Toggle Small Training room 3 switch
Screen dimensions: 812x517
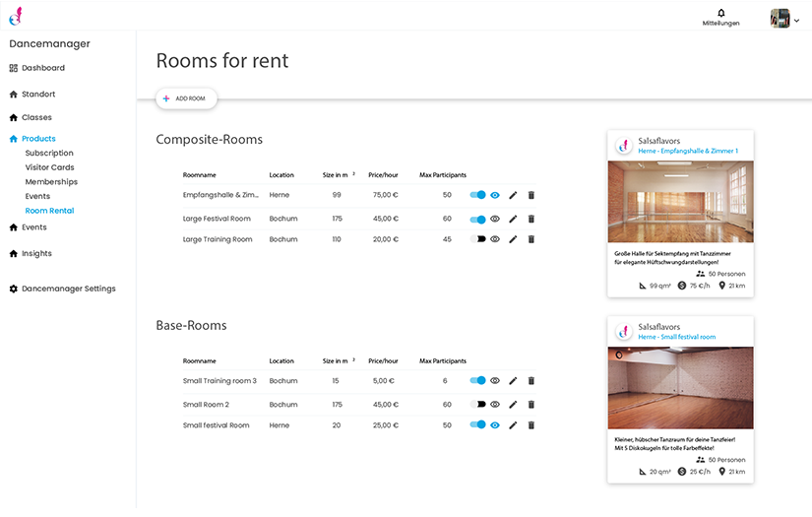pyautogui.click(x=477, y=381)
